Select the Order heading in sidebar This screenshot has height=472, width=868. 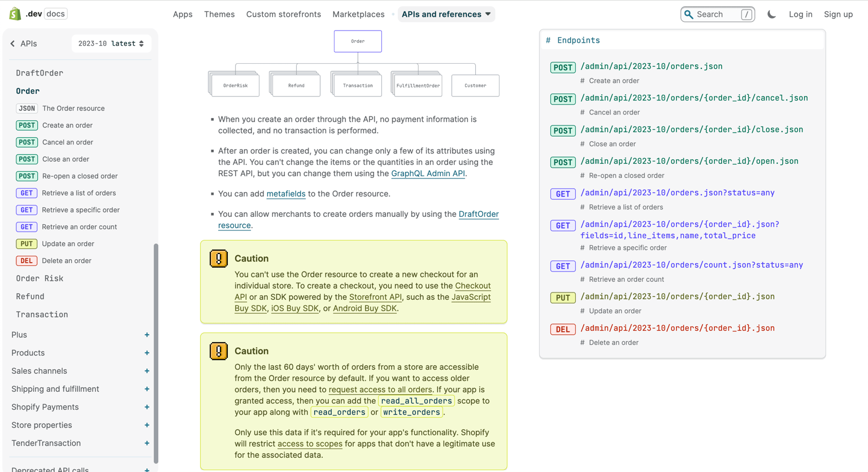point(28,91)
